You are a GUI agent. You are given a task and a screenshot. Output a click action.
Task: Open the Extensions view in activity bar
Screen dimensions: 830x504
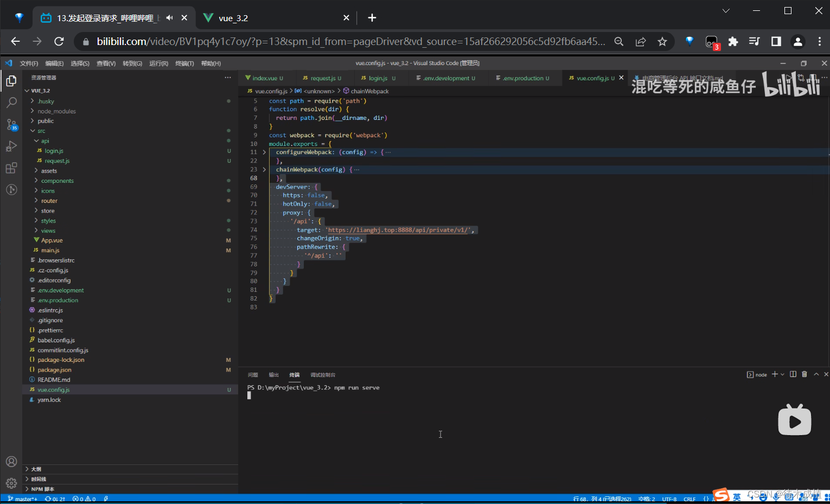coord(11,168)
